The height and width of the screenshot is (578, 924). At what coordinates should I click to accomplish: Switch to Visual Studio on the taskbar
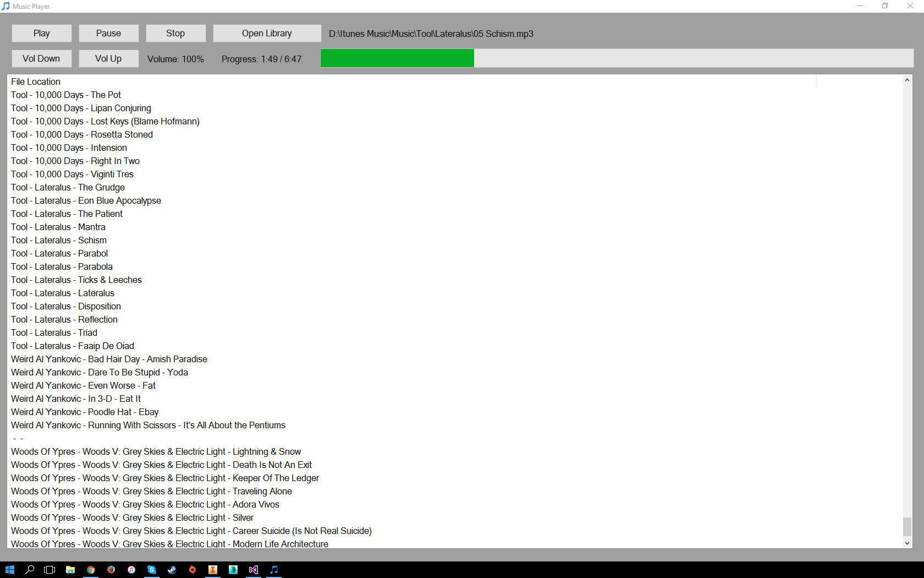(254, 570)
